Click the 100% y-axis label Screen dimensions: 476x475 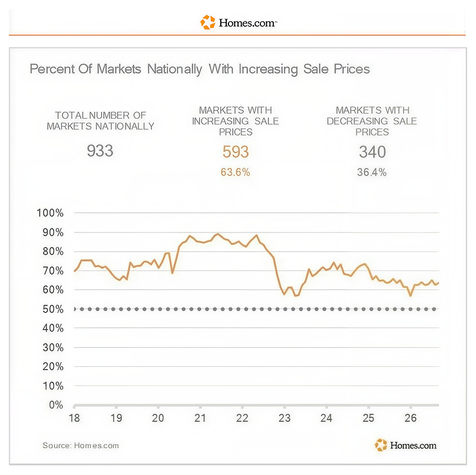(50, 213)
